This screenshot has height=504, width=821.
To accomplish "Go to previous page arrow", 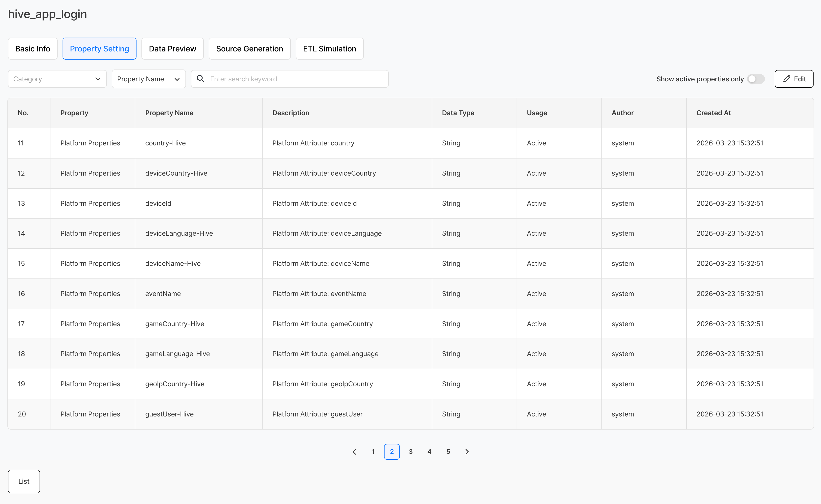I will coord(354,452).
